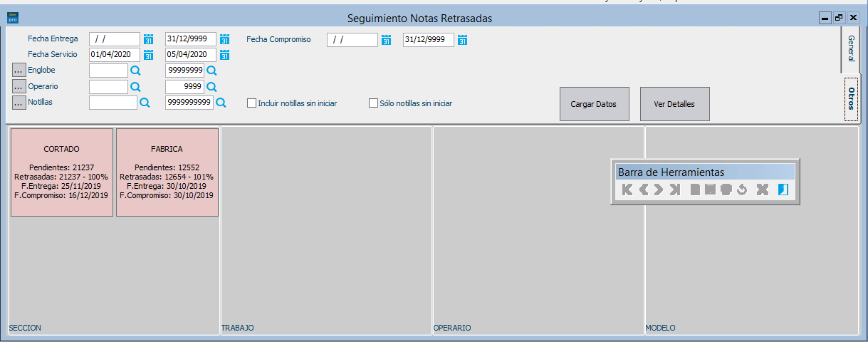Open the Notillas ellipsis selector button
Image resolution: width=868 pixels, height=342 pixels.
coord(19,103)
